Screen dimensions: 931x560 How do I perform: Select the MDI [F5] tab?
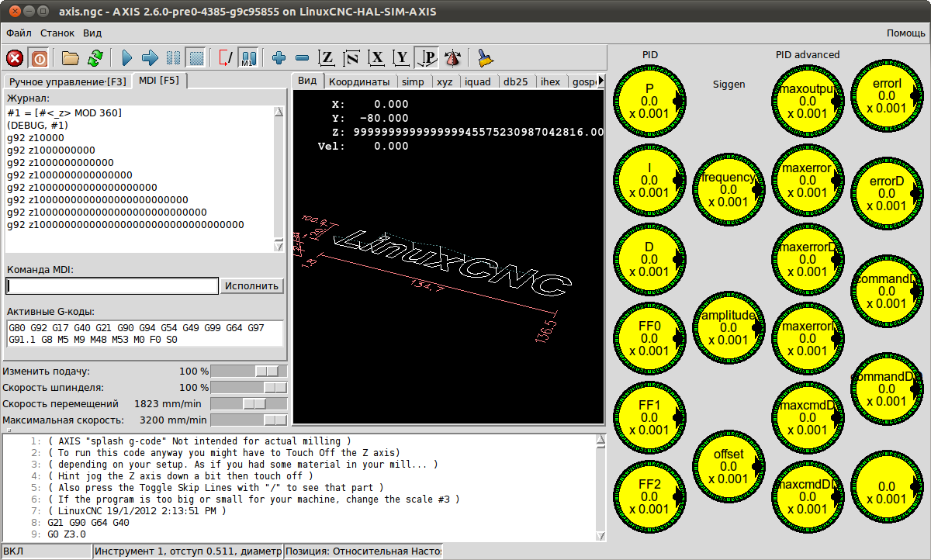(x=159, y=80)
